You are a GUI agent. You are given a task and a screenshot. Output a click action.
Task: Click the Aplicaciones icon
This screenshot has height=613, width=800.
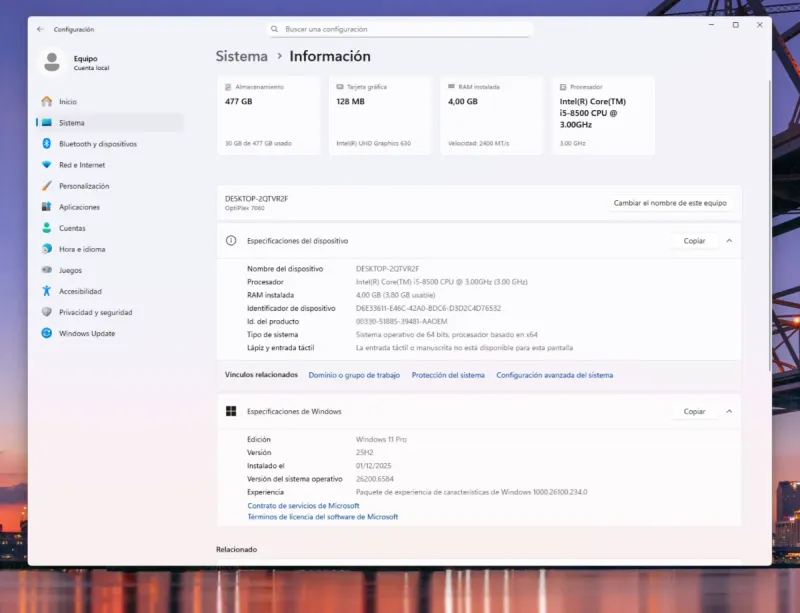47,207
